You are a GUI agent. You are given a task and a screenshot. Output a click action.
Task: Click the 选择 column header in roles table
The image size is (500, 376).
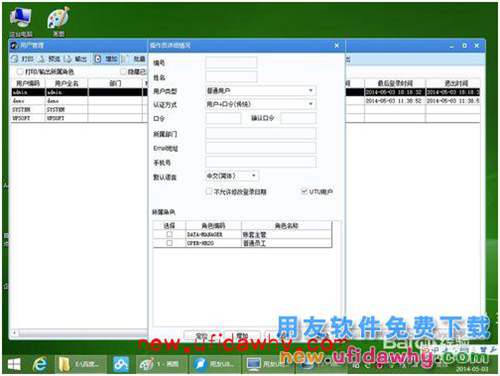[x=169, y=226]
